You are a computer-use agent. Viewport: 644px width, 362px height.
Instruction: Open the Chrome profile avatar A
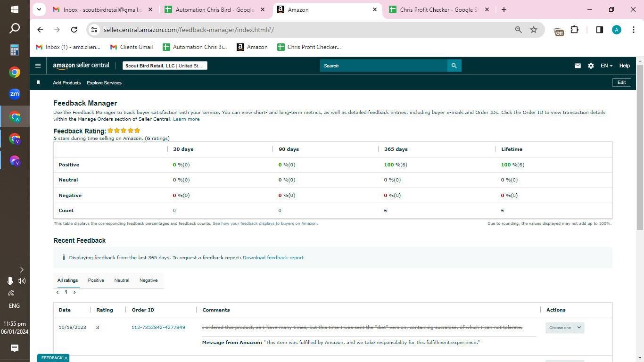pyautogui.click(x=617, y=30)
